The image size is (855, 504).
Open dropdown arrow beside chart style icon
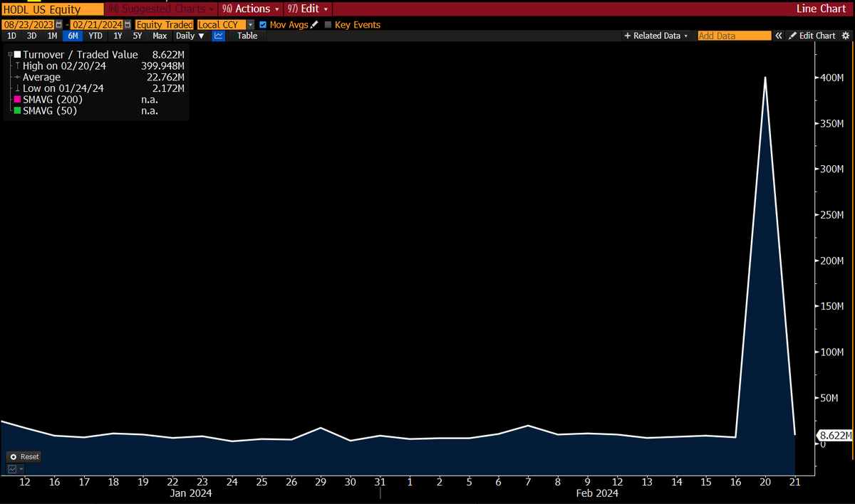tap(21, 469)
